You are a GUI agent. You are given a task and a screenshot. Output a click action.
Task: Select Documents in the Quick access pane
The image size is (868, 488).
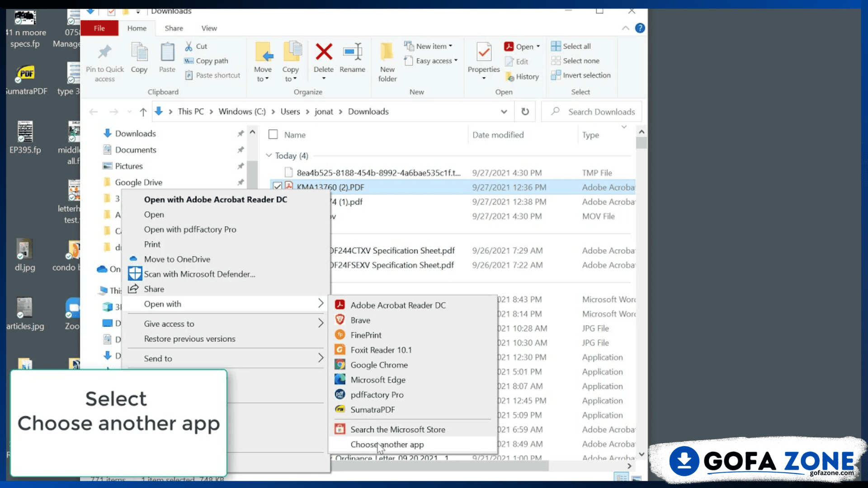(136, 150)
